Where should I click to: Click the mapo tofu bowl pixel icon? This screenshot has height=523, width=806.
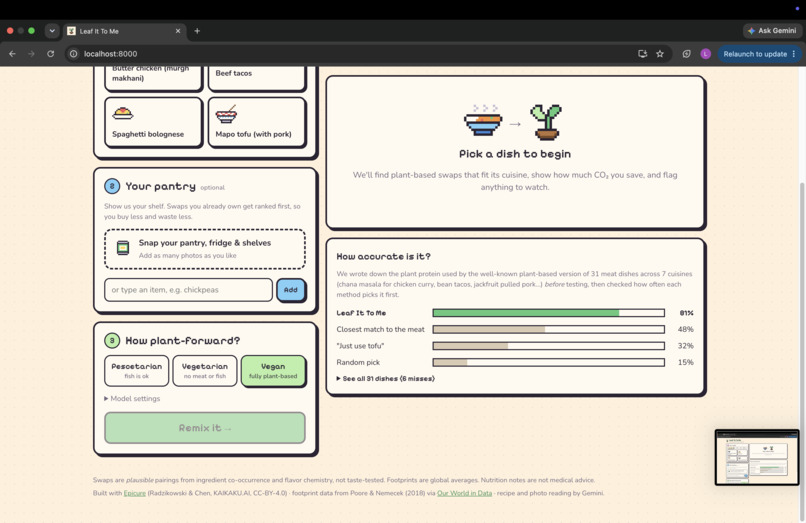click(226, 114)
